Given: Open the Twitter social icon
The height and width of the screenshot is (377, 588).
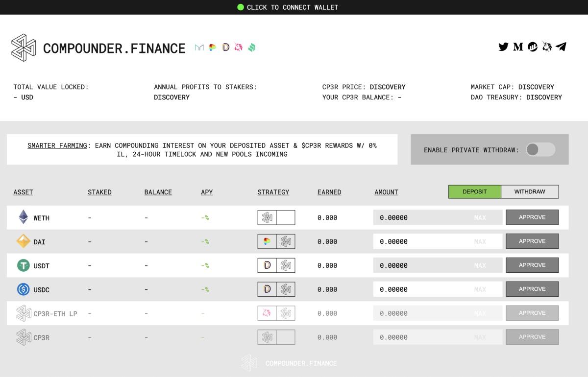Looking at the screenshot, I should pos(503,47).
